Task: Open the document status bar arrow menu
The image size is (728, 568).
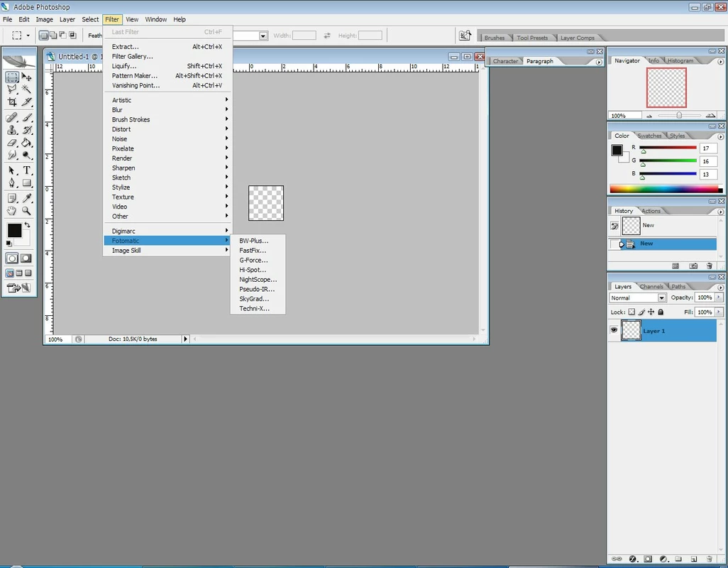Action: click(x=185, y=339)
